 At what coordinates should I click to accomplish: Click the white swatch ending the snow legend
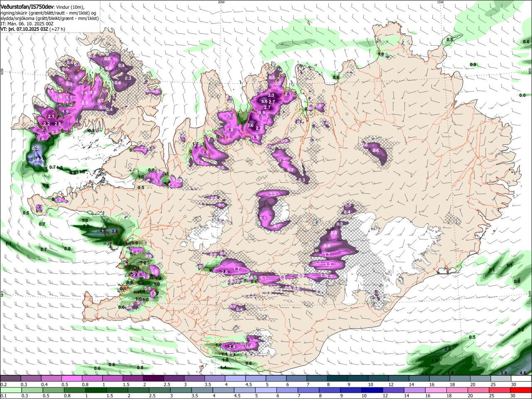coord(522,378)
